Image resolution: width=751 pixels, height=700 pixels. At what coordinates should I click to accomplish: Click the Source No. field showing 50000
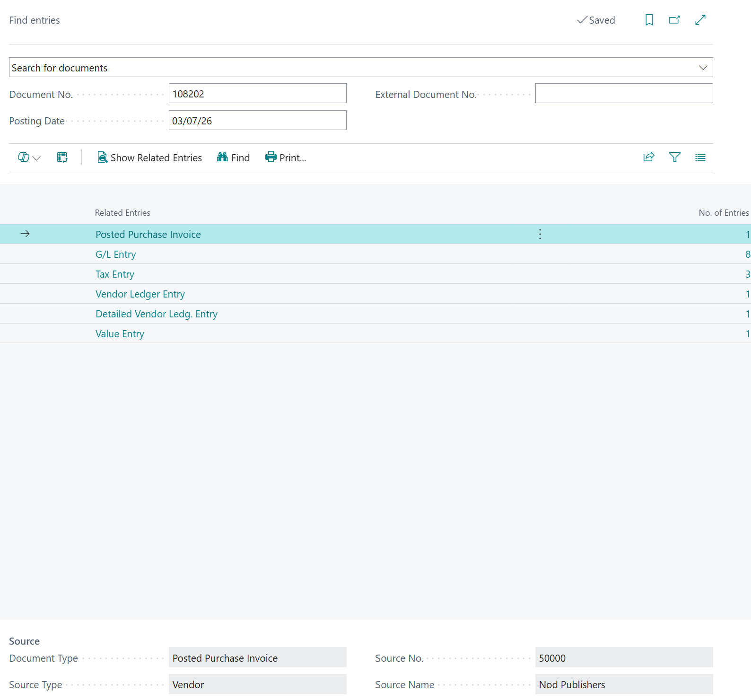(624, 658)
